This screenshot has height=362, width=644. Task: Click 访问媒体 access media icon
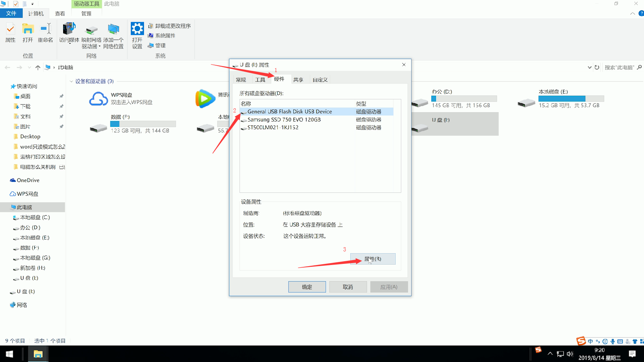click(x=69, y=32)
